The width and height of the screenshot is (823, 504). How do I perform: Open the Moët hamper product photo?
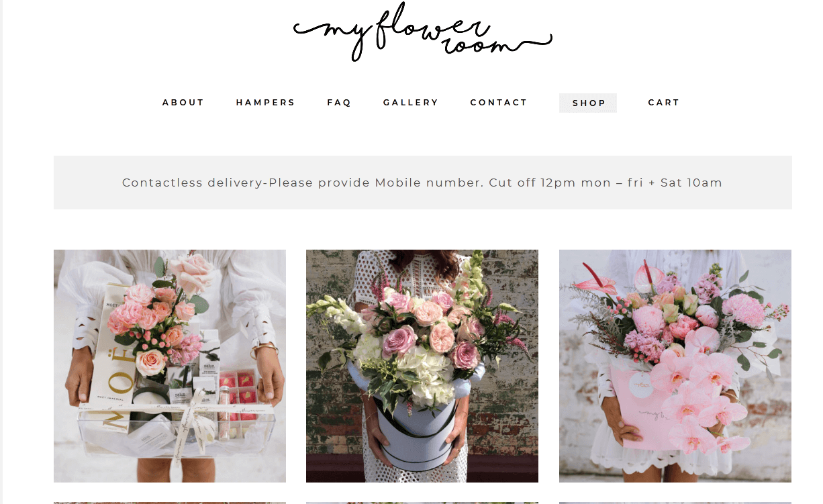click(x=170, y=366)
